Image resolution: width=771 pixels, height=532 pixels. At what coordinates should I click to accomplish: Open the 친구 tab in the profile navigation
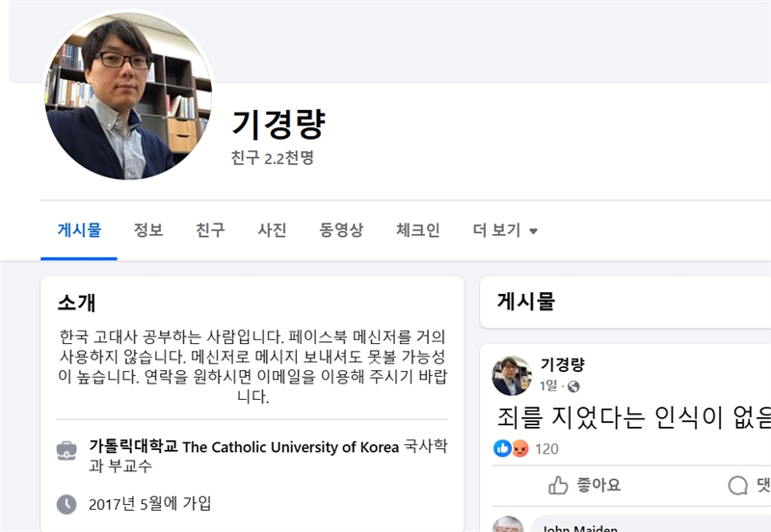click(x=210, y=230)
